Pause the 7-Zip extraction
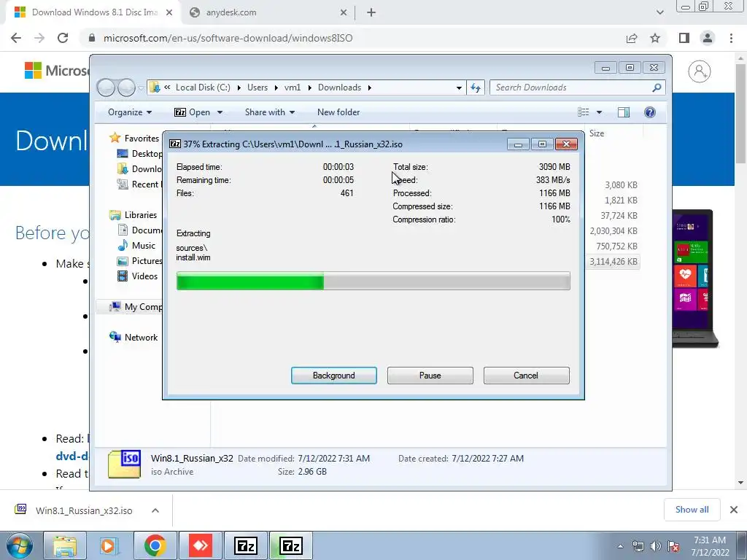 (x=430, y=376)
